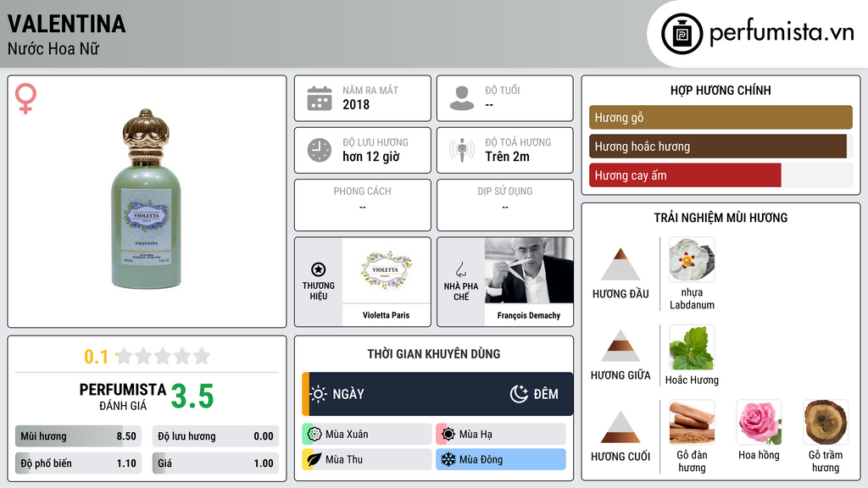Image resolution: width=868 pixels, height=488 pixels.
Task: Click the clock icon beside Độ lưu hương
Action: (x=320, y=150)
